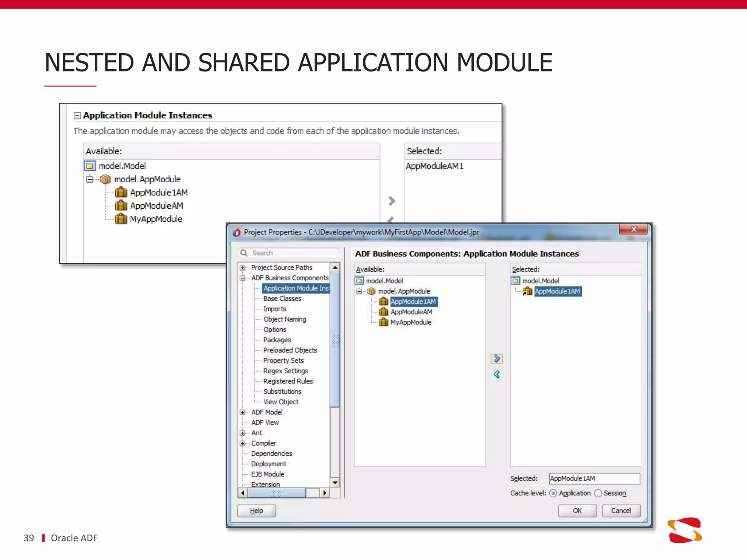
Task: Click the shuttle left arrow in Project Properties
Action: pyautogui.click(x=496, y=374)
